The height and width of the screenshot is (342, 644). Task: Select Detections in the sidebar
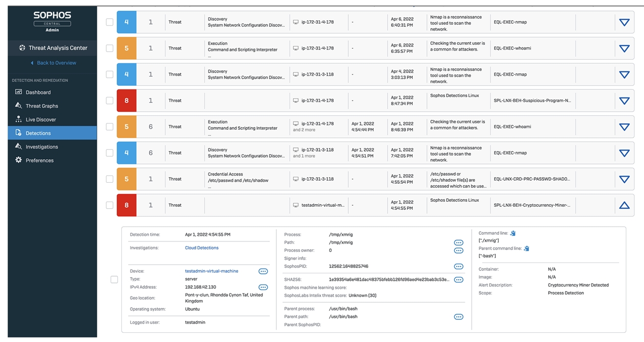click(x=52, y=133)
